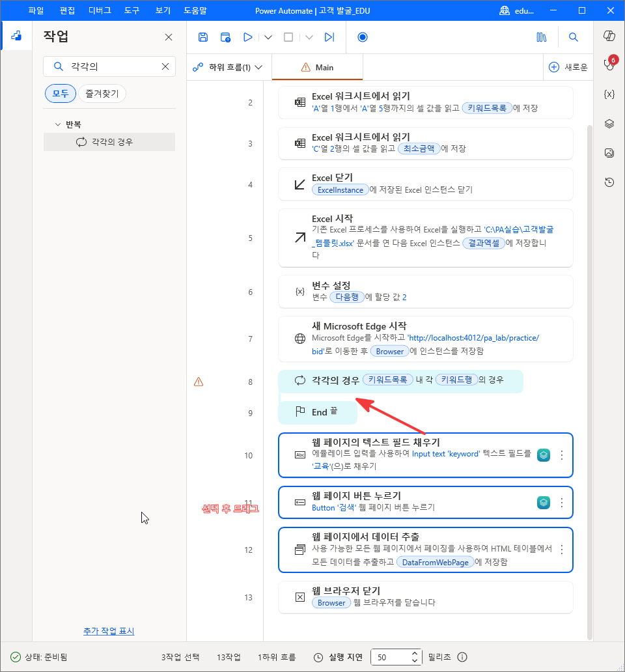Open the Images pane icon
Image resolution: width=625 pixels, height=672 pixels.
609,153
